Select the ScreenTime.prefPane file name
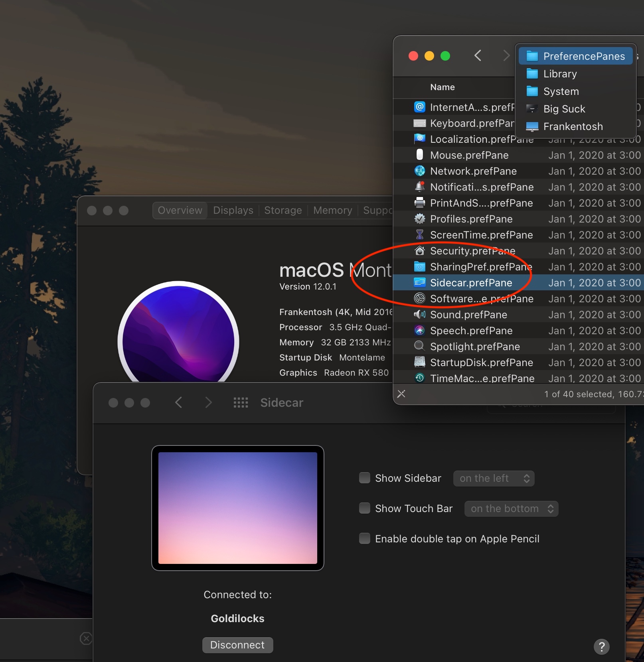This screenshot has height=662, width=644. (482, 235)
